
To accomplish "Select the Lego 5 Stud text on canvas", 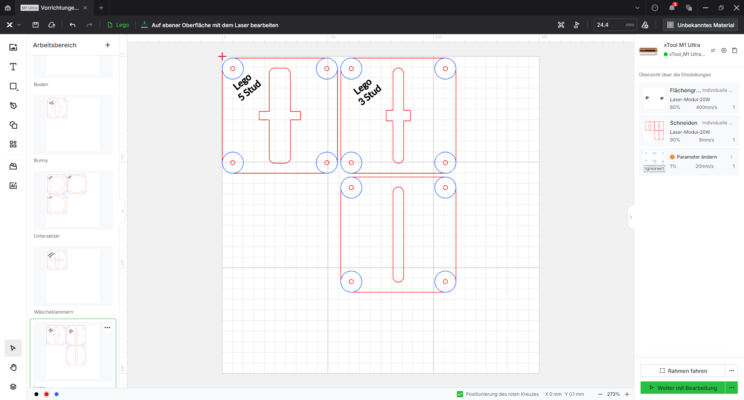I will tap(247, 87).
